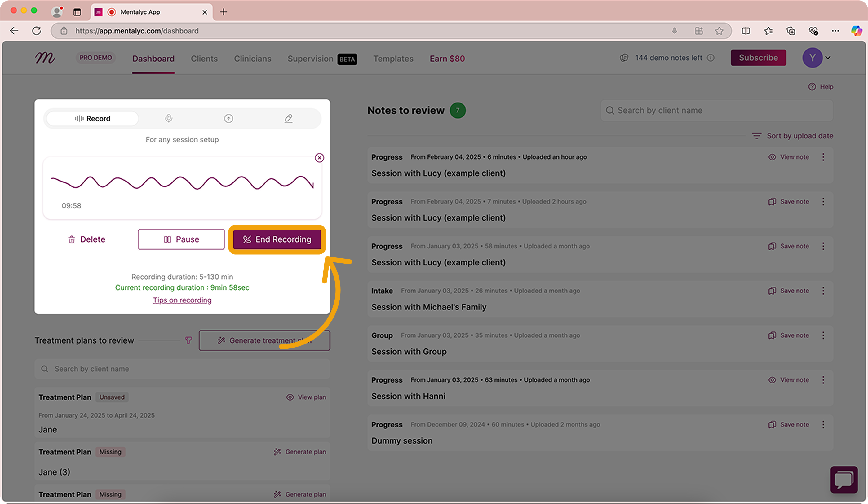The width and height of the screenshot is (868, 504).
Task: Click the recording timer 09:58
Action: pyautogui.click(x=72, y=206)
